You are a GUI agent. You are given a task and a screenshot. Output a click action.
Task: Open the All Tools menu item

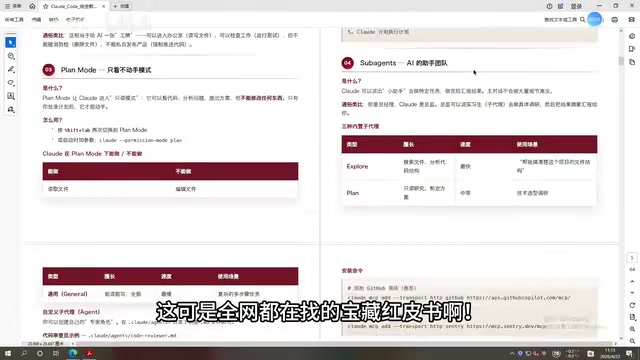[x=14, y=20]
